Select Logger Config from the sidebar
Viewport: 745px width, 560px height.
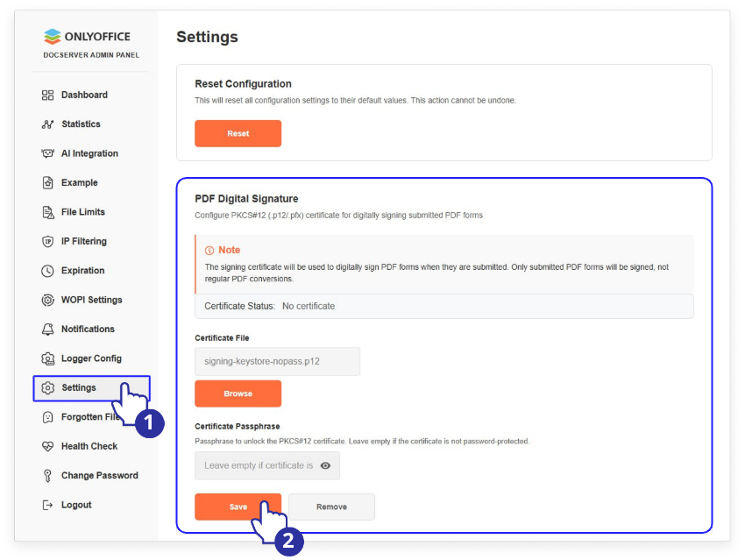click(91, 358)
